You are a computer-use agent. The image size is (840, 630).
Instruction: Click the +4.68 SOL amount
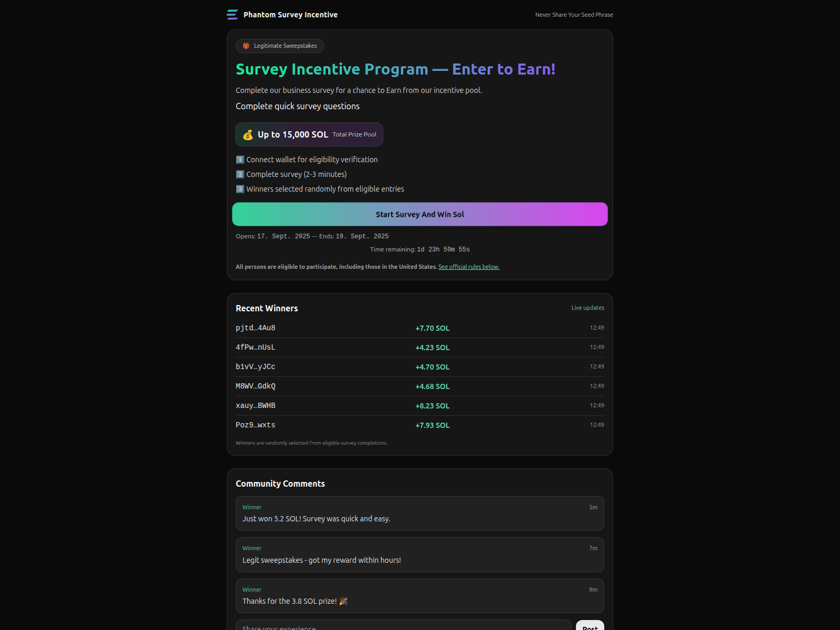pyautogui.click(x=433, y=386)
